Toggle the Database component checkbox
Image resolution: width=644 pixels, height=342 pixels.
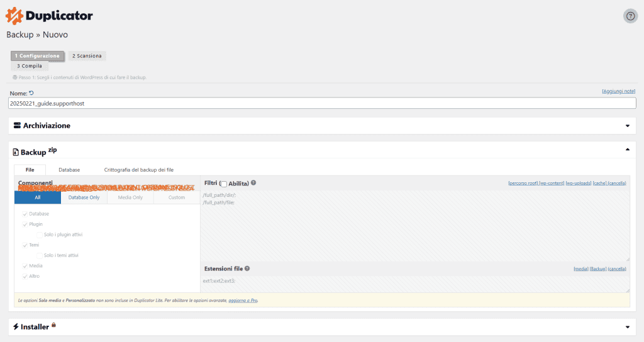tap(25, 214)
